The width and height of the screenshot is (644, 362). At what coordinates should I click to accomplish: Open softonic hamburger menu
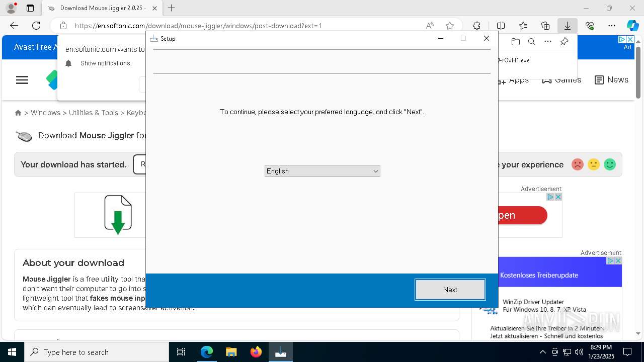coord(22,80)
